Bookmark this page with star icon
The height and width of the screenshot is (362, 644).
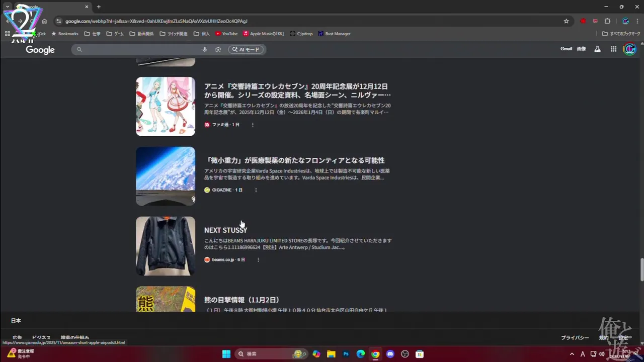click(566, 21)
